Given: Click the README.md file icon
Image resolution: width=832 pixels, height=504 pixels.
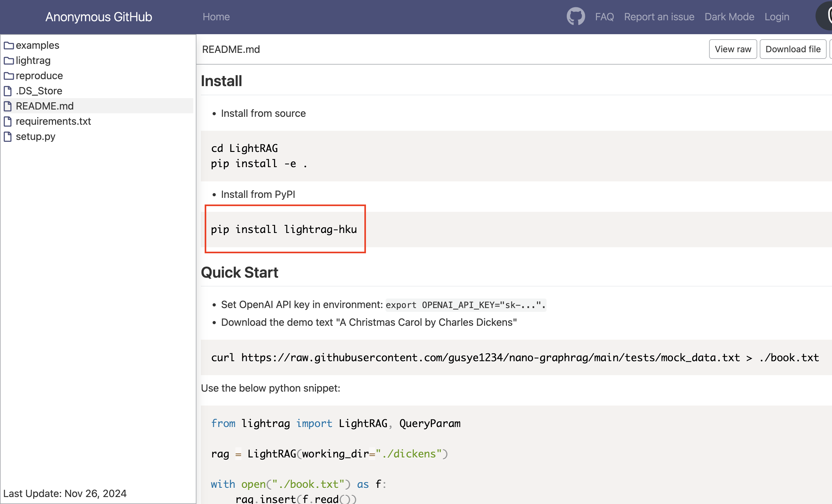Looking at the screenshot, I should tap(8, 106).
